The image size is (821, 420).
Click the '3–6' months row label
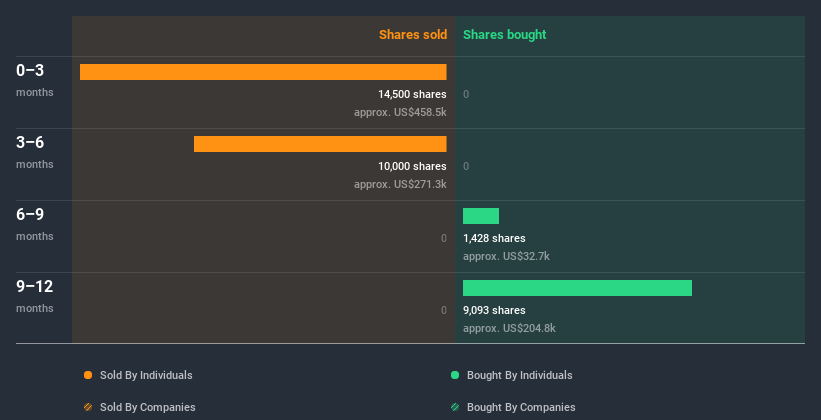[30, 142]
